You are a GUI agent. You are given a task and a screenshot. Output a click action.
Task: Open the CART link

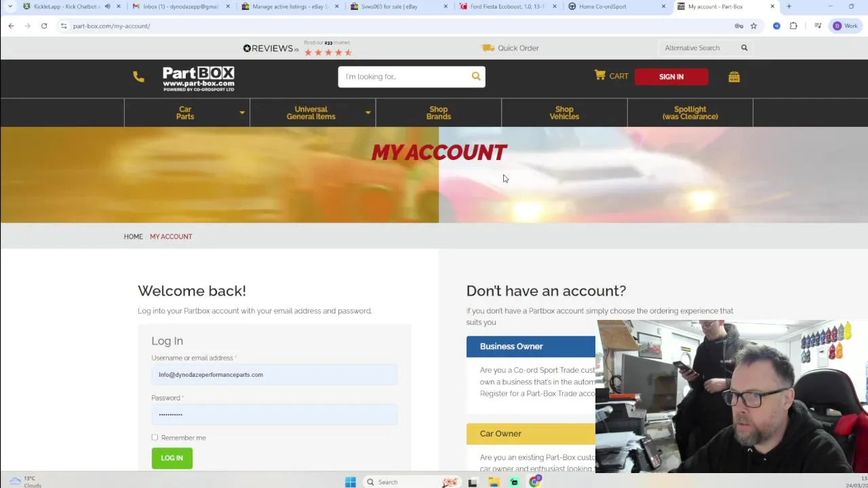[x=618, y=77]
